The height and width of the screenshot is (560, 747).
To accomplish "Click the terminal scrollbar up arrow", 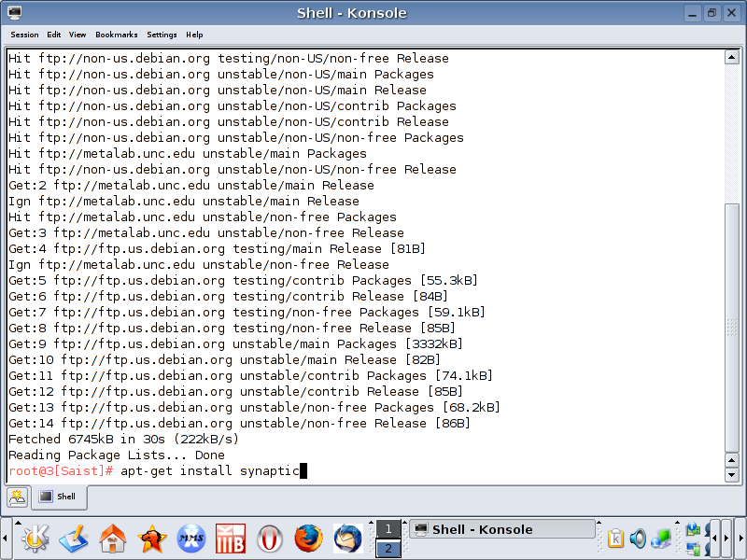I will [x=732, y=57].
